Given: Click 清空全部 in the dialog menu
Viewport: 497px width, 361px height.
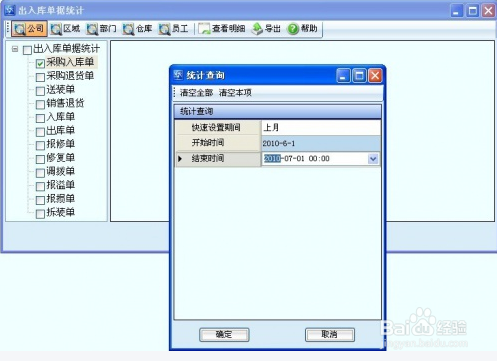Looking at the screenshot, I should coord(196,93).
